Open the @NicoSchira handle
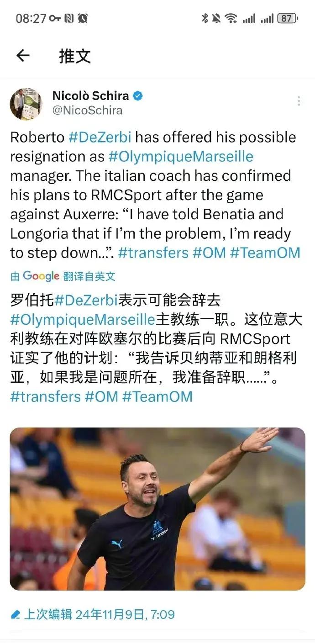Image resolution: width=315 pixels, height=644 pixels. [87, 111]
